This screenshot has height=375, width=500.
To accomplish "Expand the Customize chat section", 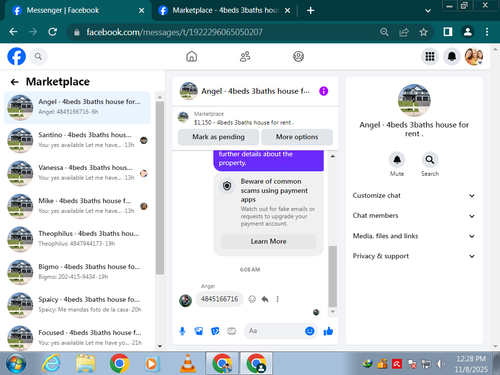I will 413,196.
